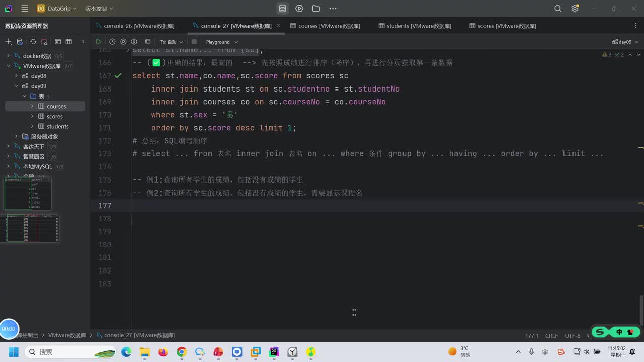Viewport: 644px width, 362px height.
Task: Open the Playground resolve mode dropdown
Action: 222,42
